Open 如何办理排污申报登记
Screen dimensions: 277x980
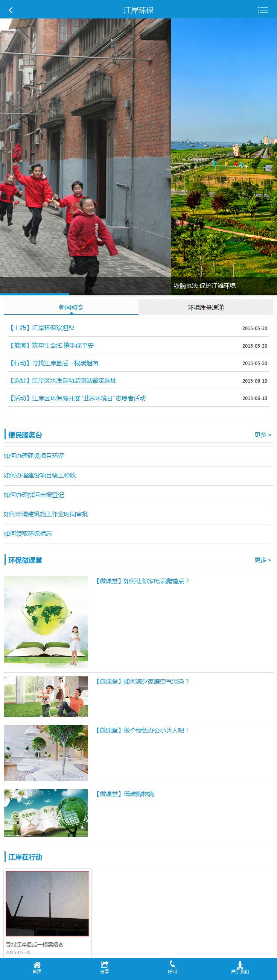click(34, 495)
